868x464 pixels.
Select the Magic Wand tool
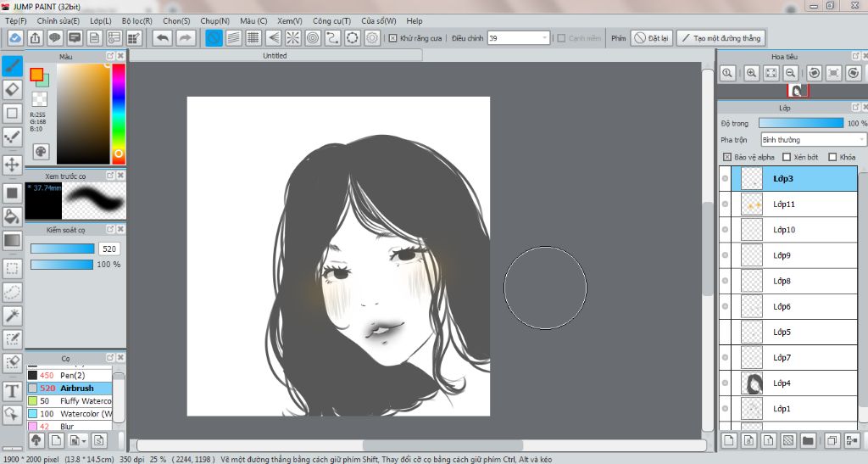pos(12,316)
